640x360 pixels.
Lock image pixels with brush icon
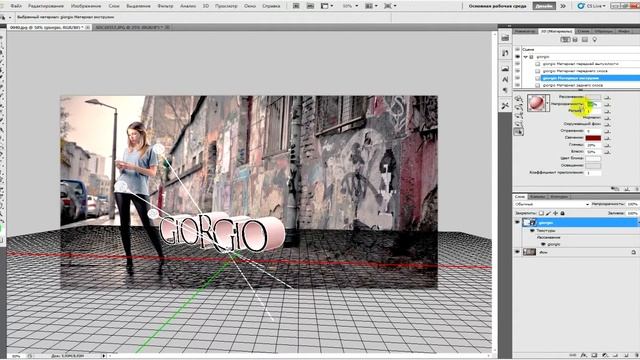pos(548,213)
